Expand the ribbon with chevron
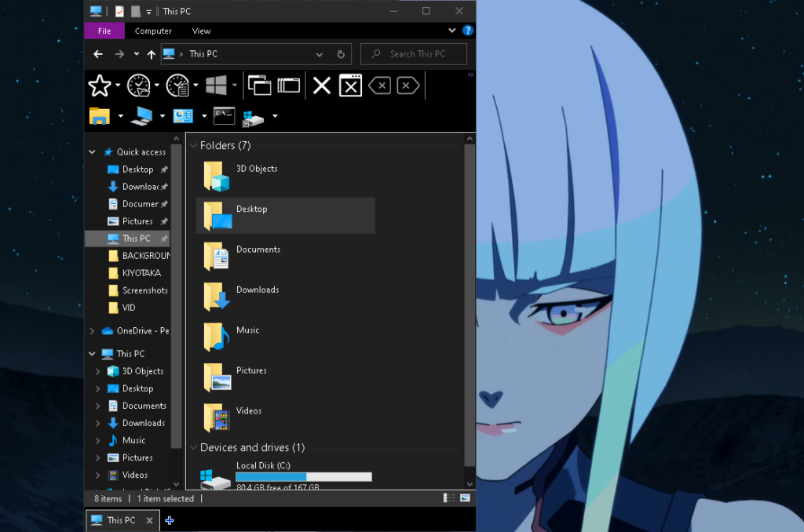Image resolution: width=804 pixels, height=532 pixels. pyautogui.click(x=451, y=31)
